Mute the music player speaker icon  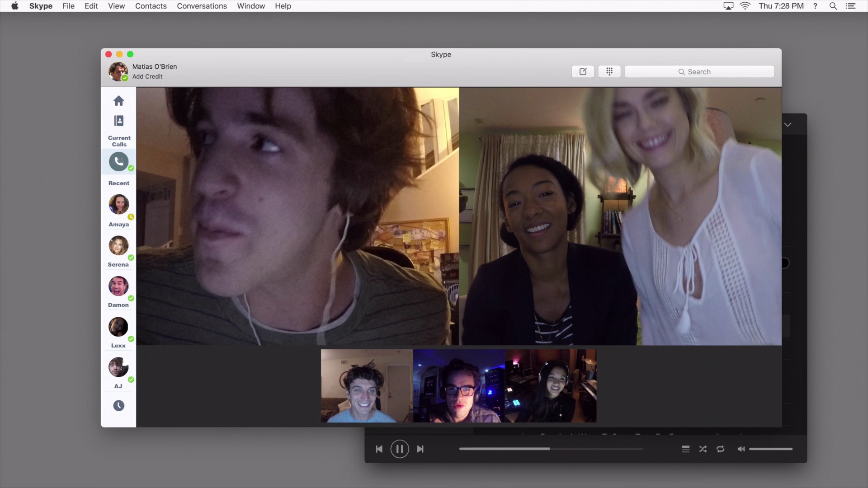(741, 449)
